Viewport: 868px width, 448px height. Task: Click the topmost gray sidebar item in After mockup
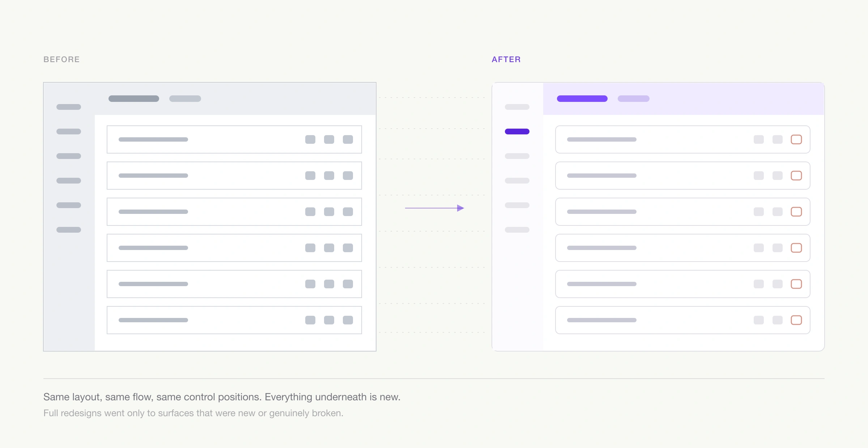click(x=517, y=107)
